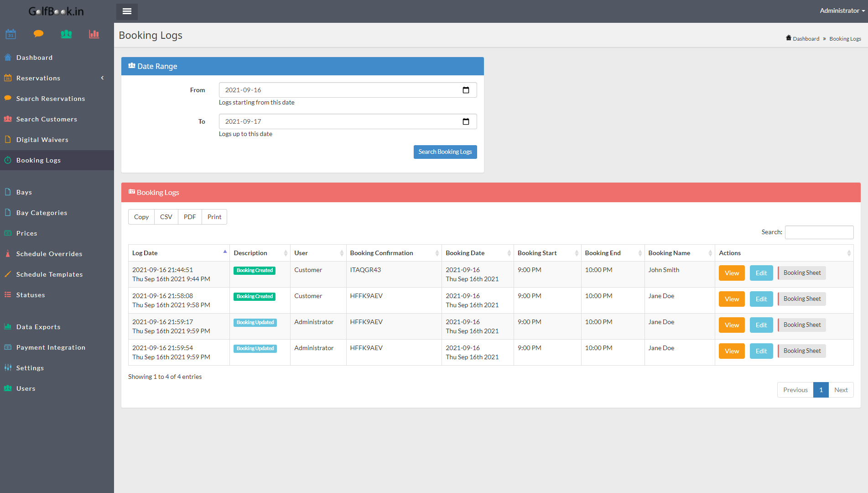Open calendar picker in To date field

tap(466, 121)
